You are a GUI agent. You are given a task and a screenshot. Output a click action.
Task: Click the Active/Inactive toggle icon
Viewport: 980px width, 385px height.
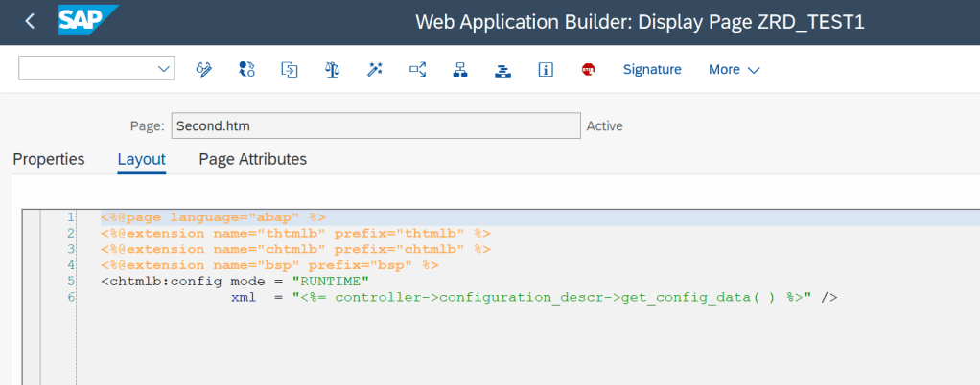click(x=246, y=69)
